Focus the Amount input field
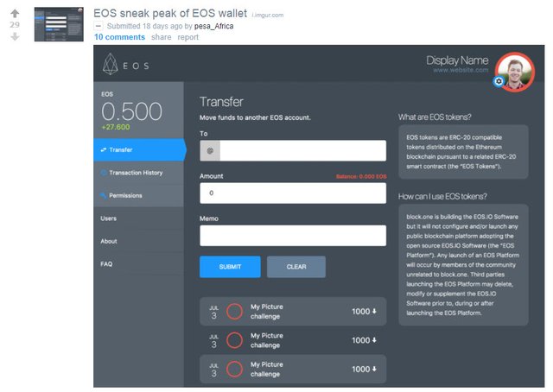Viewport: 553px width, 392px height. [x=293, y=193]
